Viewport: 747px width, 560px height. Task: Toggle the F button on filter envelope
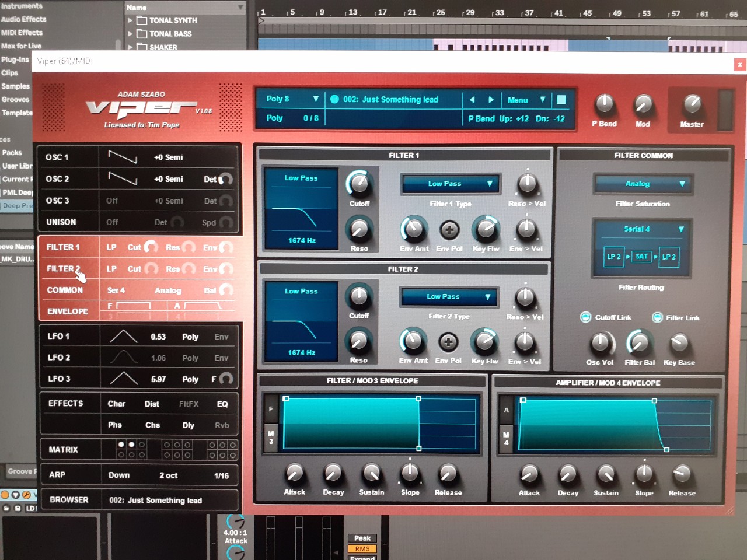271,409
